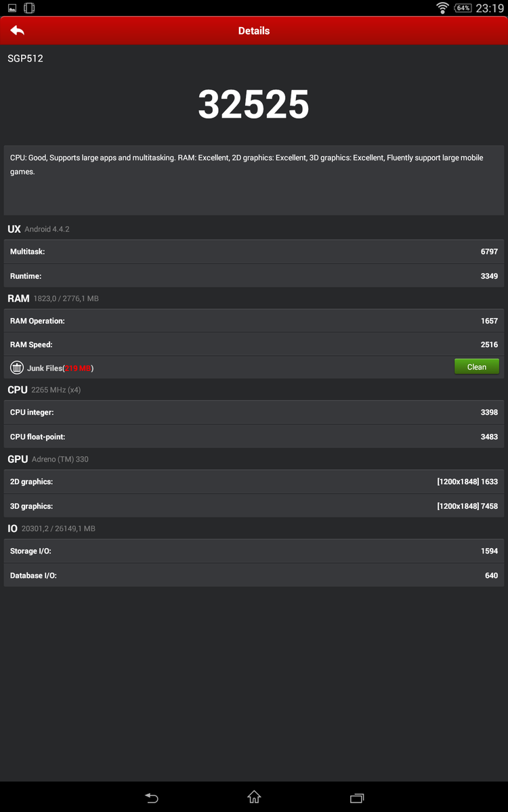Tap the RAM Operation row
Screen dimensions: 508x812
(x=254, y=321)
